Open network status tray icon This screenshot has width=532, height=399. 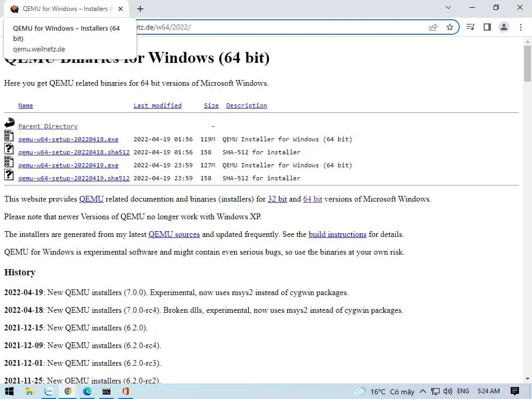[435, 392]
